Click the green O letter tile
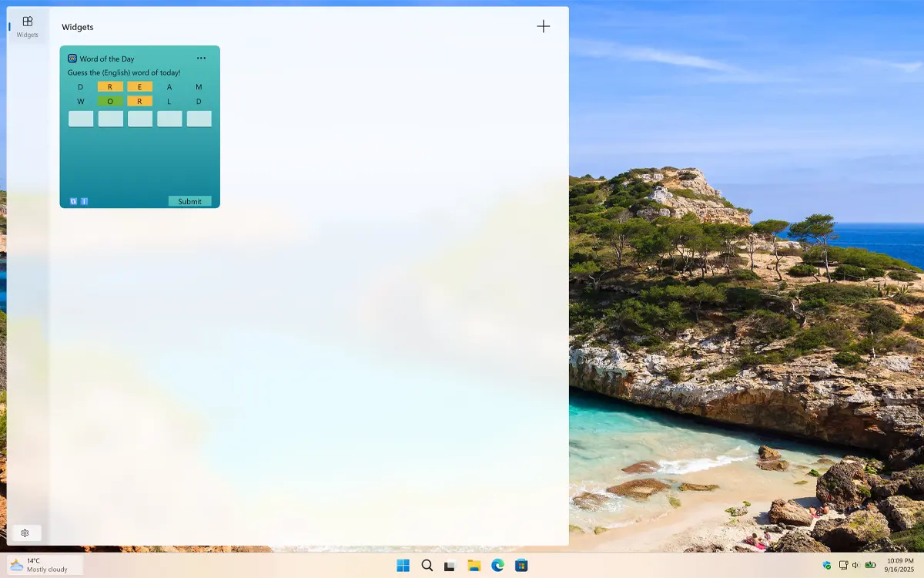The image size is (924, 578). [x=110, y=101]
